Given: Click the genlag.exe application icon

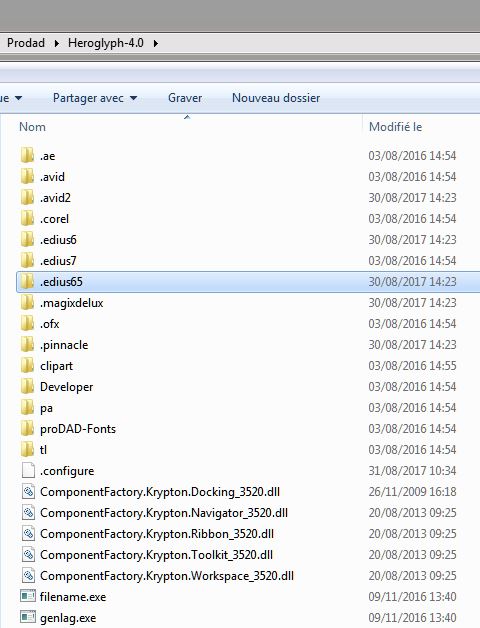Looking at the screenshot, I should [x=28, y=617].
